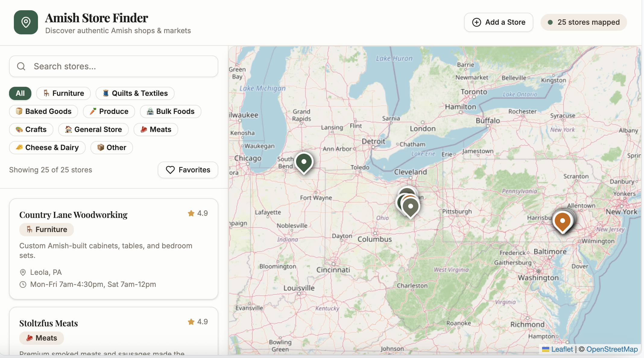644x358 pixels.
Task: Filter by General Store chip
Action: pyautogui.click(x=93, y=130)
